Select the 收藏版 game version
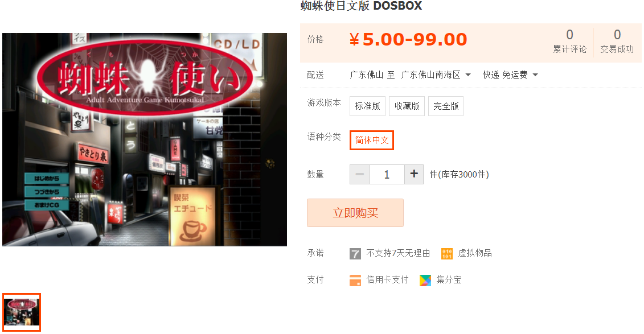The image size is (644, 334). coord(407,106)
